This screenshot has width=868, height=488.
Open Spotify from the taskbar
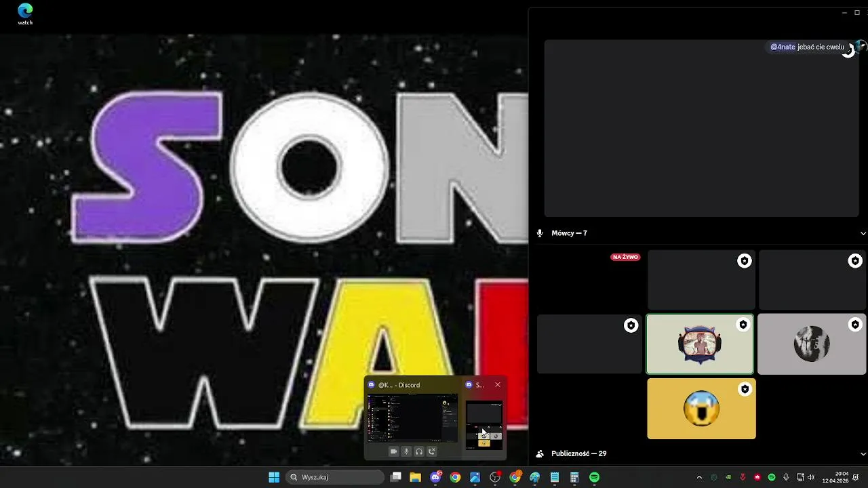[x=595, y=477]
